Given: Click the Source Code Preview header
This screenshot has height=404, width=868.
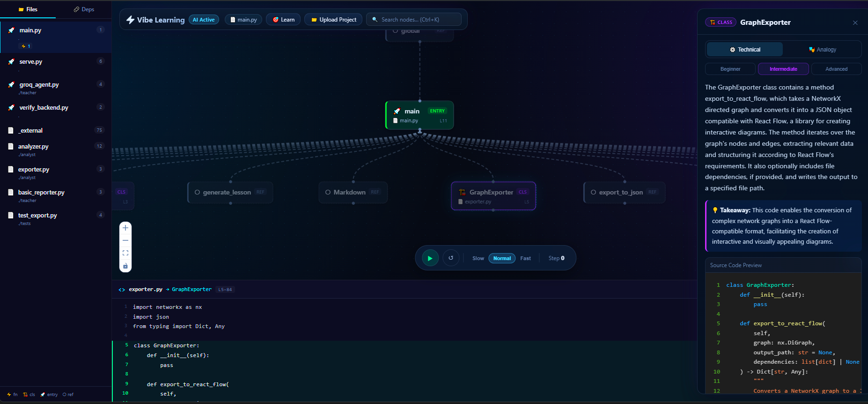Looking at the screenshot, I should coord(783,265).
